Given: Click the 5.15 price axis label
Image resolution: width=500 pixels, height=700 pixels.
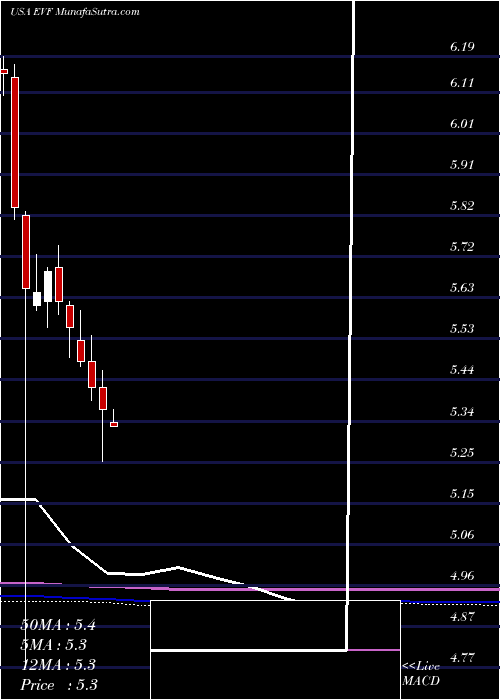Looking at the screenshot, I should pyautogui.click(x=462, y=494).
